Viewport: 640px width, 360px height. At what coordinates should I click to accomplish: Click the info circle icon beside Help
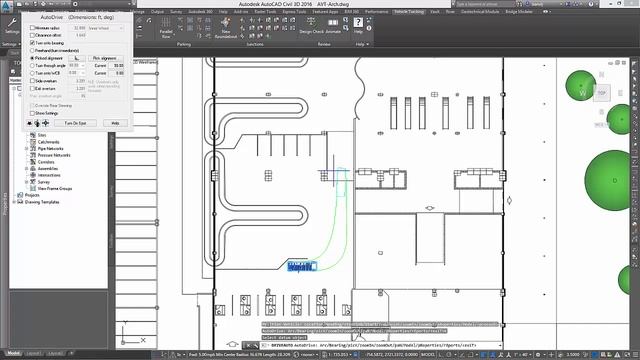(369, 28)
